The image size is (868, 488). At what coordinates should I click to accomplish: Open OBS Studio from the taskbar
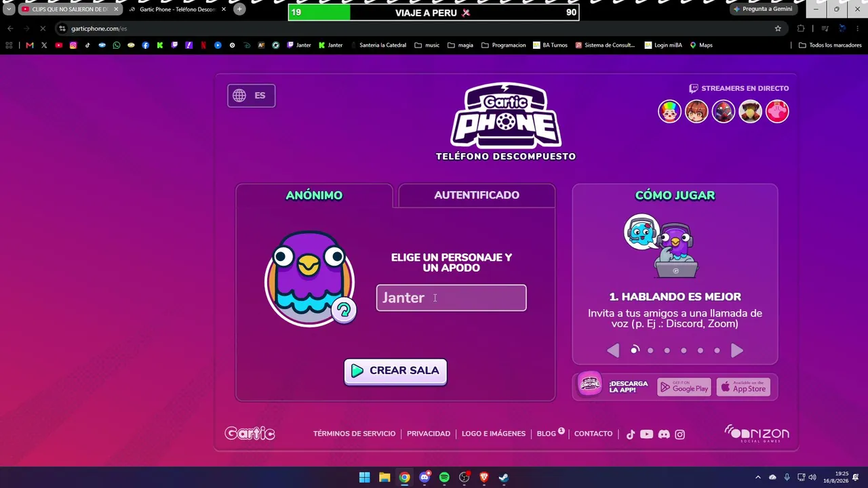(x=465, y=477)
